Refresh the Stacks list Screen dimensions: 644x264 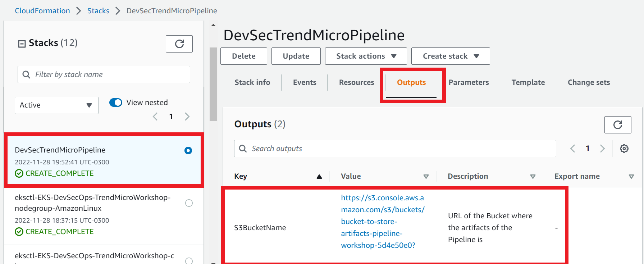click(x=179, y=44)
